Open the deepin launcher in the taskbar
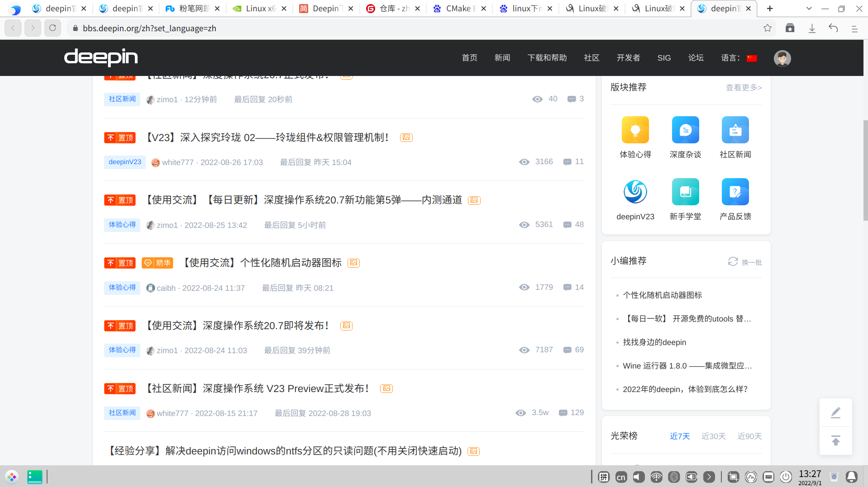Image resolution: width=868 pixels, height=487 pixels. click(12, 477)
